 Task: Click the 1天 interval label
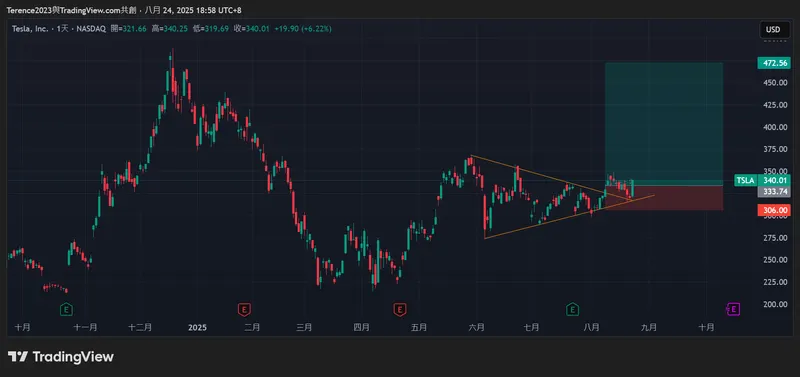tap(62, 29)
